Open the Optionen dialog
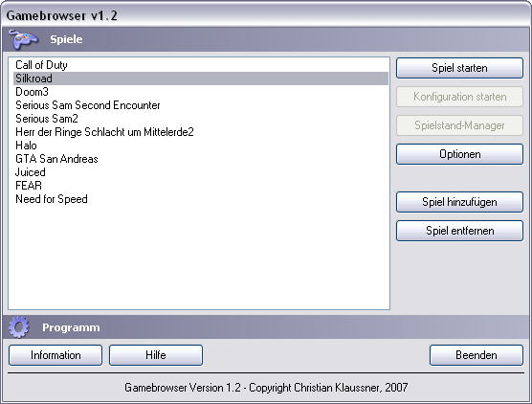 (x=459, y=154)
